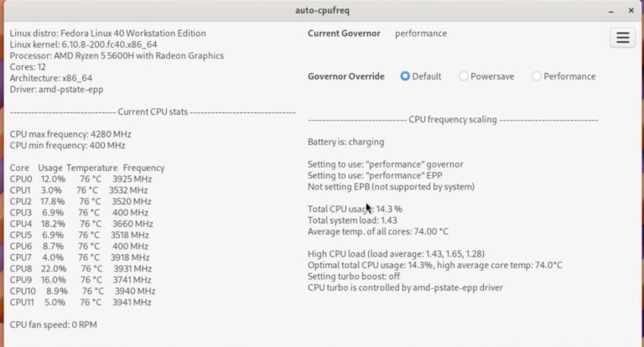
Task: Click the CPU8 stats row
Action: click(80, 269)
